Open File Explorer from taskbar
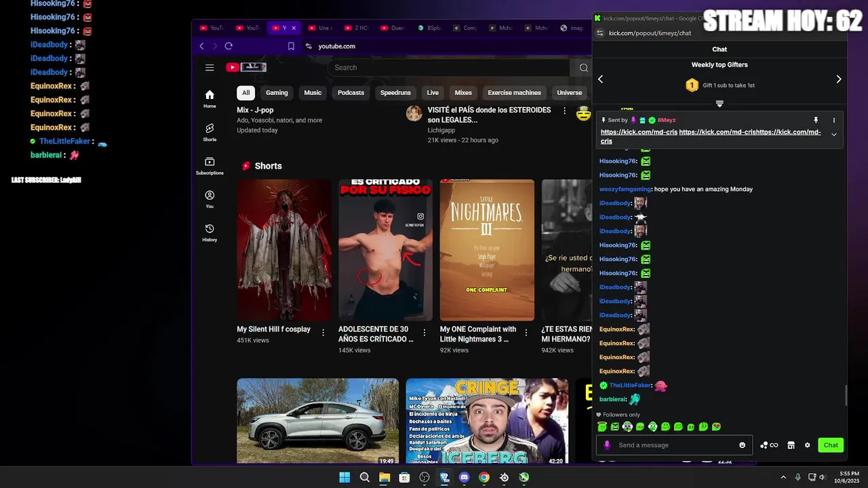 [384, 477]
